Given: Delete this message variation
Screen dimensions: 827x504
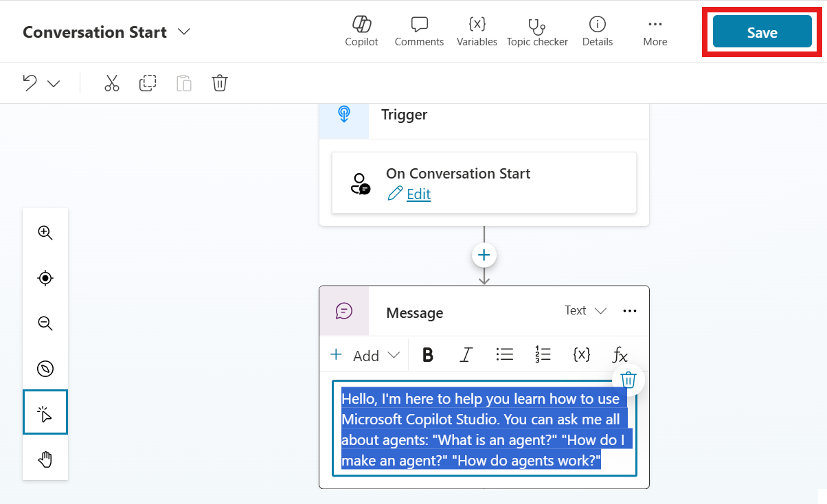Looking at the screenshot, I should [x=628, y=380].
